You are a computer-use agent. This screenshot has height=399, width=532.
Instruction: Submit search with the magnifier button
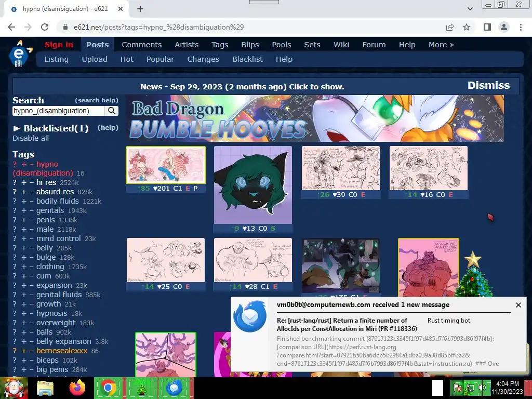click(x=112, y=111)
